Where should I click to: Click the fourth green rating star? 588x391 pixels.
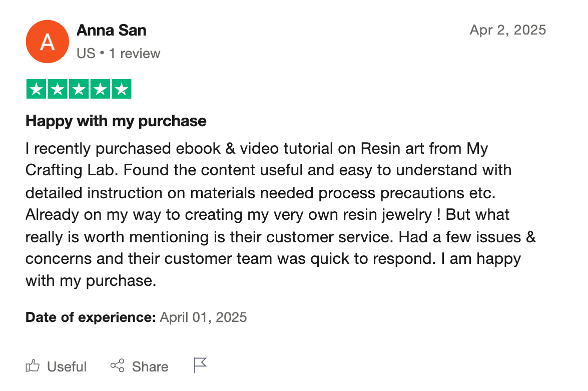pyautogui.click(x=100, y=89)
